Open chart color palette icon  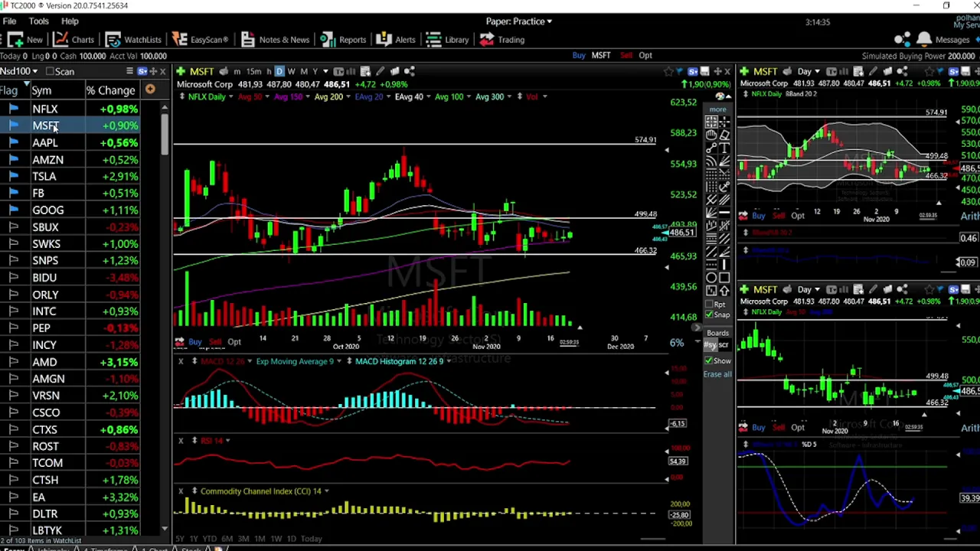point(720,96)
